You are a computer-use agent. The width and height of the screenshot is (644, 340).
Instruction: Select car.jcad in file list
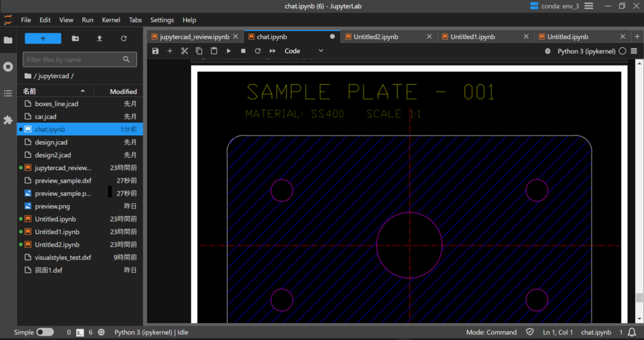80,116
